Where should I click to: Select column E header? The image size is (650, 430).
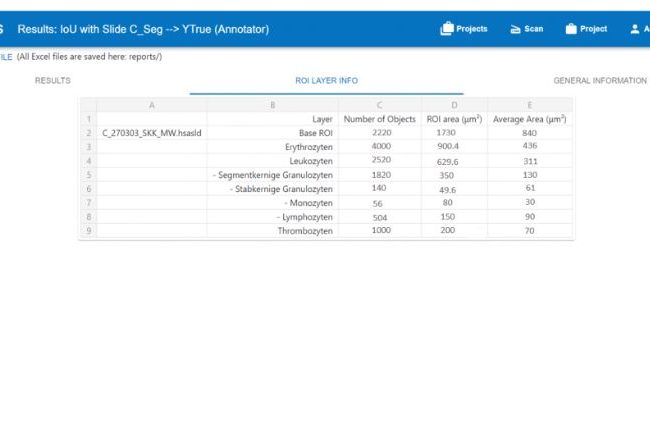(530, 104)
